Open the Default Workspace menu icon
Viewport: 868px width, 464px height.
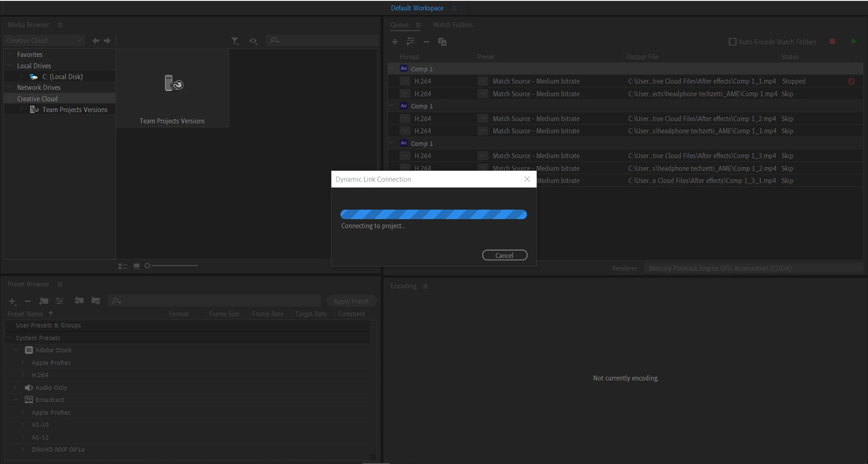click(x=454, y=8)
